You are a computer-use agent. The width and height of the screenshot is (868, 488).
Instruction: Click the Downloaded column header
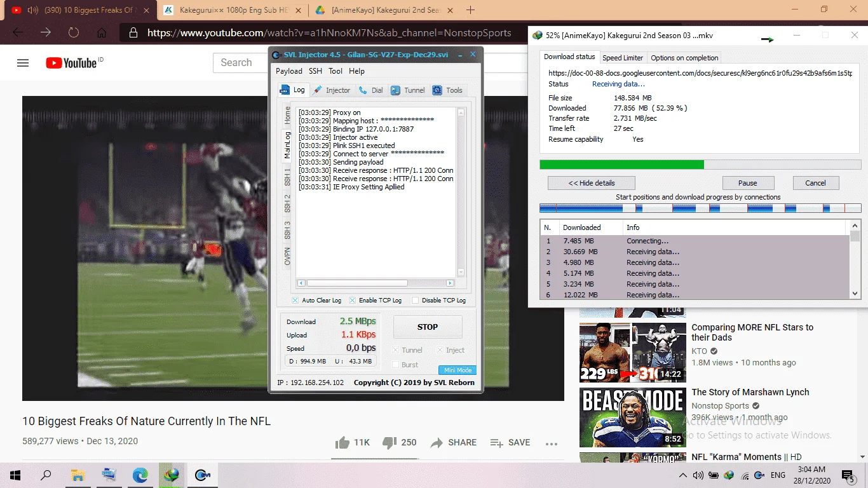[590, 227]
